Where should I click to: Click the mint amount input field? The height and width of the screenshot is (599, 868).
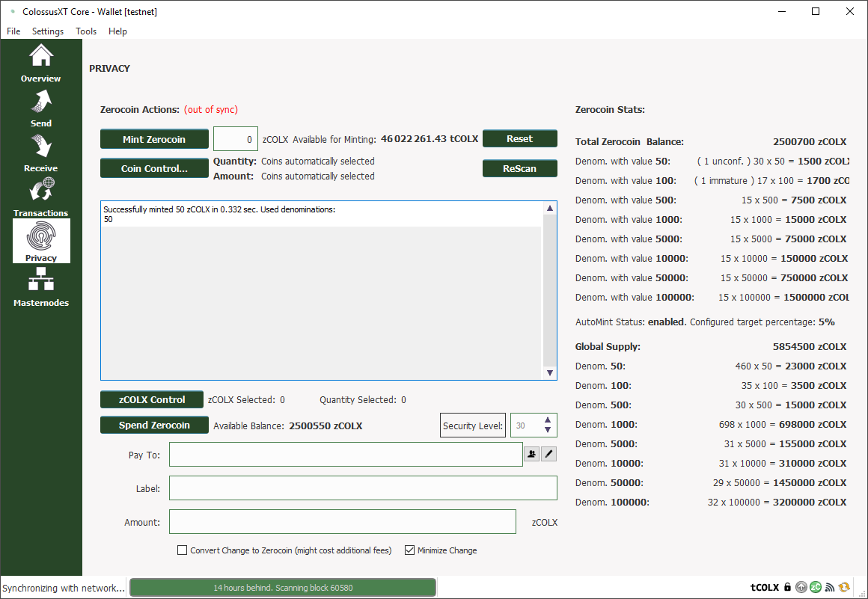click(x=235, y=139)
